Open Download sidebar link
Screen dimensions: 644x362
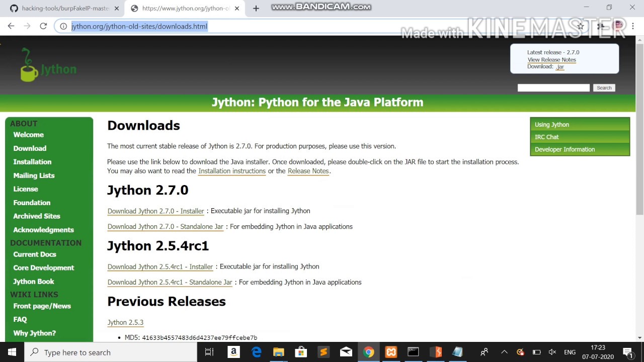[30, 148]
